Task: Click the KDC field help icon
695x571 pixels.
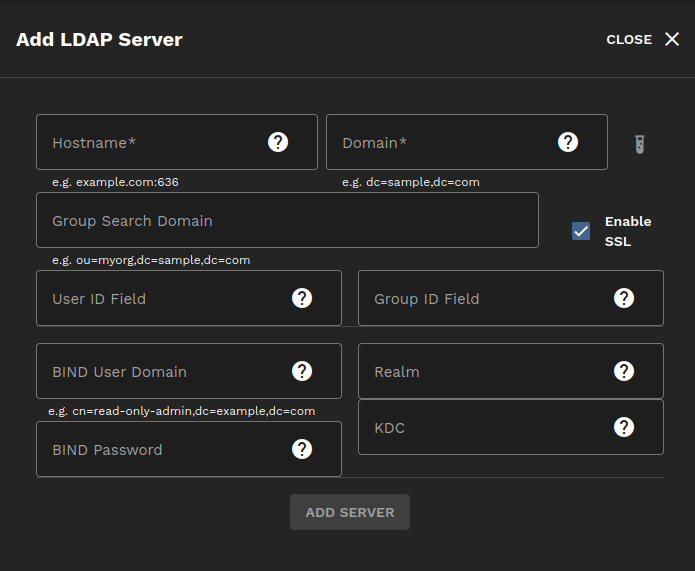Action: (x=624, y=427)
